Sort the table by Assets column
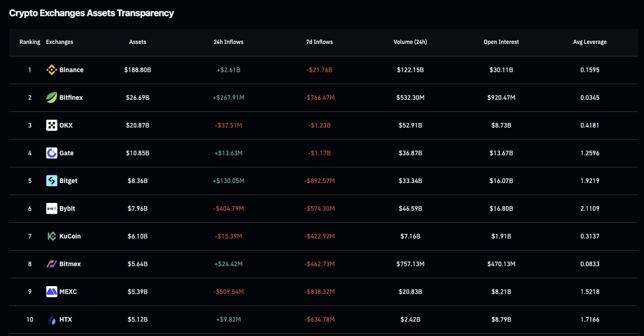The width and height of the screenshot is (644, 336). [138, 41]
